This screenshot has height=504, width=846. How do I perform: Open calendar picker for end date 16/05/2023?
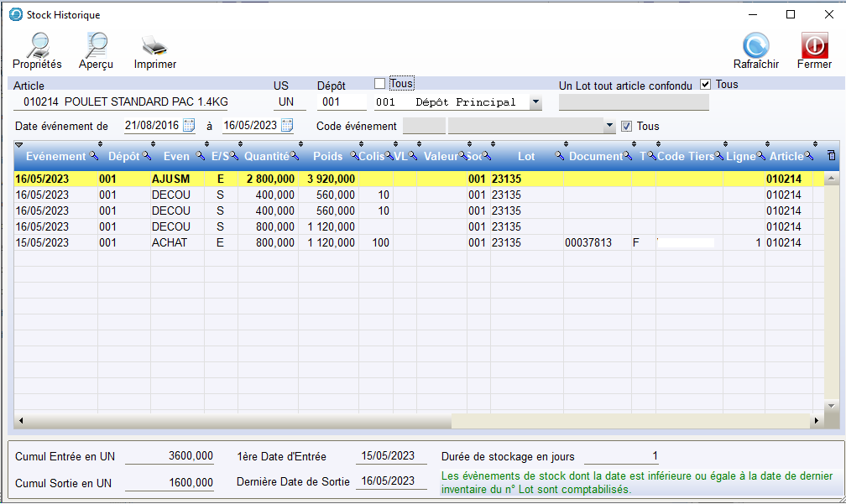pyautogui.click(x=287, y=126)
